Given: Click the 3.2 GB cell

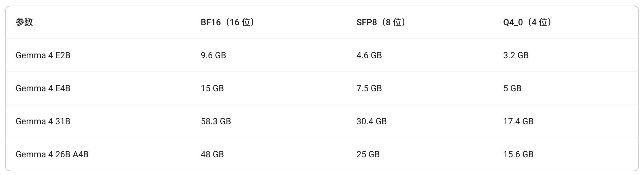Looking at the screenshot, I should click(516, 55).
